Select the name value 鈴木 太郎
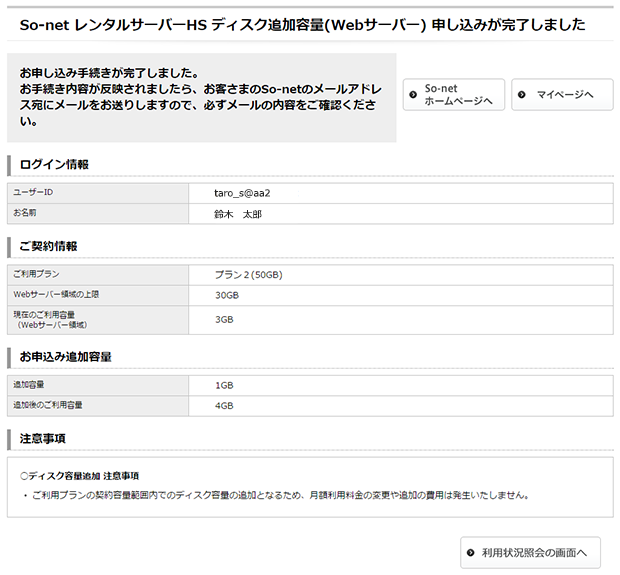The height and width of the screenshot is (575, 620). point(237,213)
